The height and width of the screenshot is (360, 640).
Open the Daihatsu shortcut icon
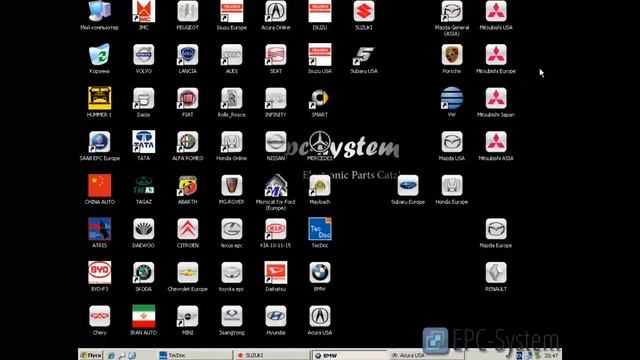click(276, 273)
